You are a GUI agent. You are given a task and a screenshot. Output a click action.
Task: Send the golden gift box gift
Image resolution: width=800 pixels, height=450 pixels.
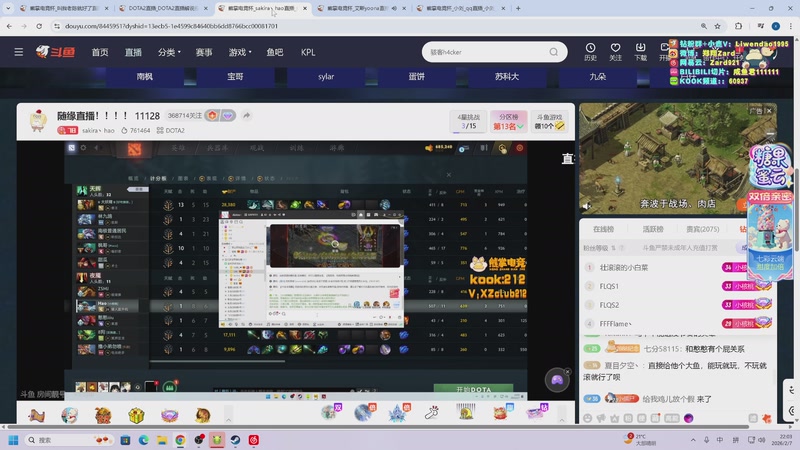click(x=136, y=415)
